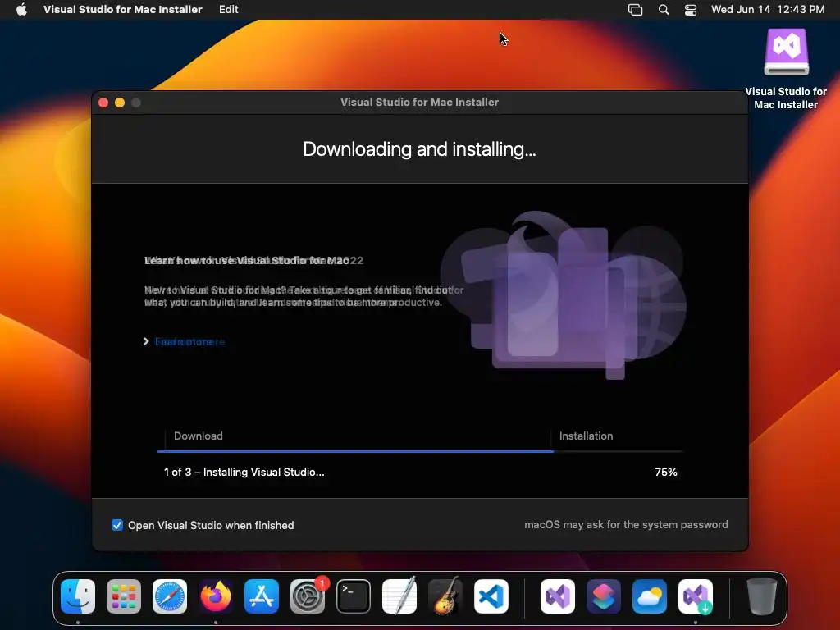Open Shortcuts app in the dock
The width and height of the screenshot is (840, 630).
604,596
